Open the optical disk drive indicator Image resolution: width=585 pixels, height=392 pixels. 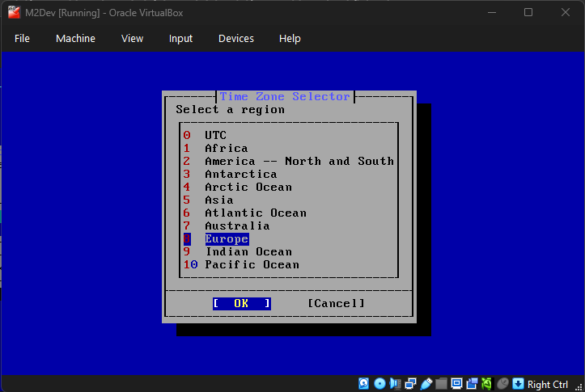[x=379, y=384]
